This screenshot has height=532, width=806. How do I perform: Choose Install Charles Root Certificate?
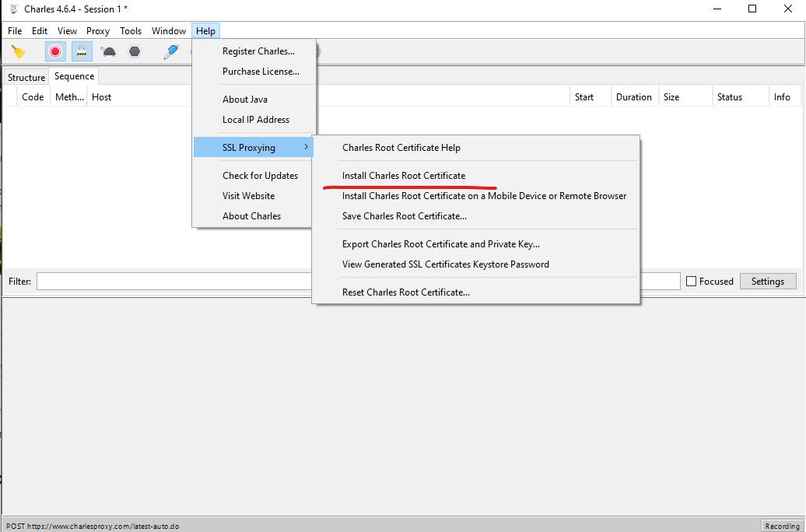click(x=476, y=175)
